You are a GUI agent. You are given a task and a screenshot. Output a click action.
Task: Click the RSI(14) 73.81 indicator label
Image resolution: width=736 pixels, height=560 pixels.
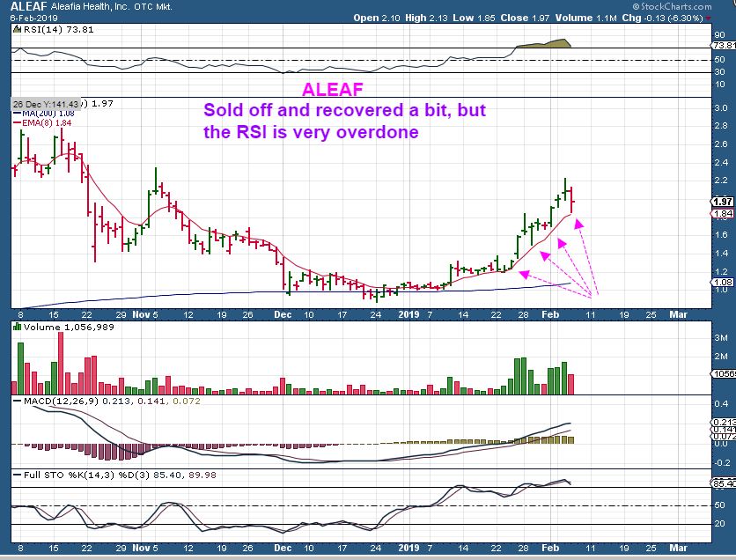59,30
